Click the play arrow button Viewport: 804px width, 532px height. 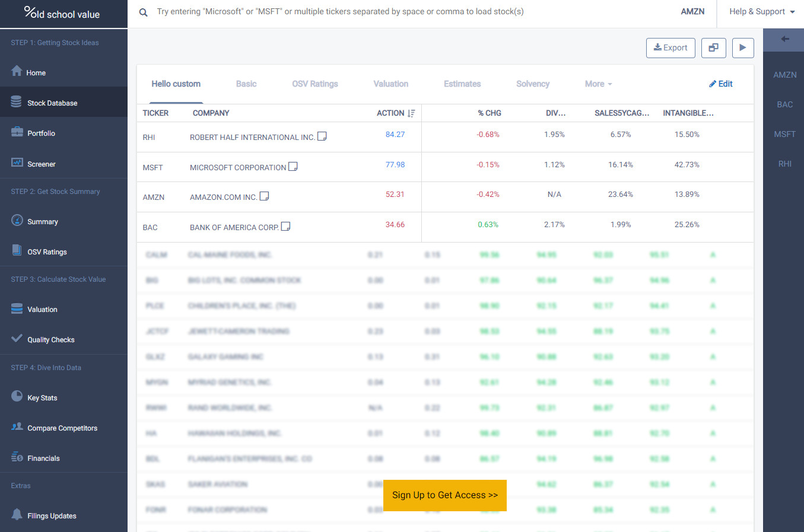743,48
